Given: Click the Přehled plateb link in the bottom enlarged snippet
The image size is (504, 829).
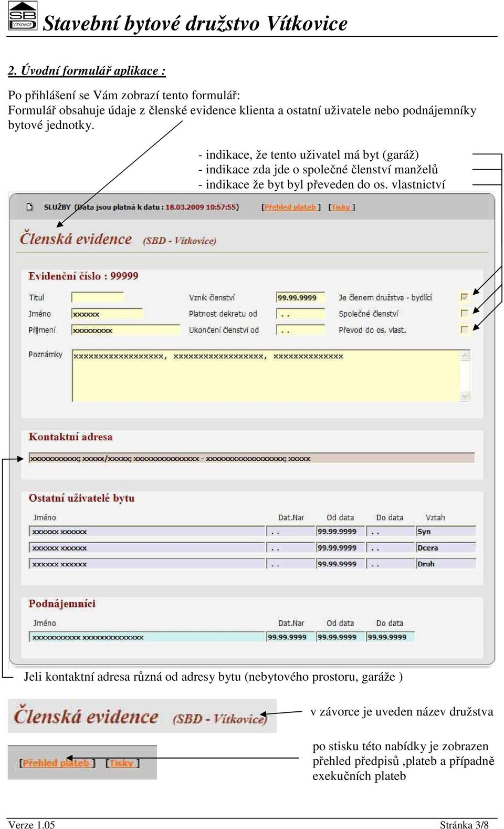Looking at the screenshot, I should 57,763.
